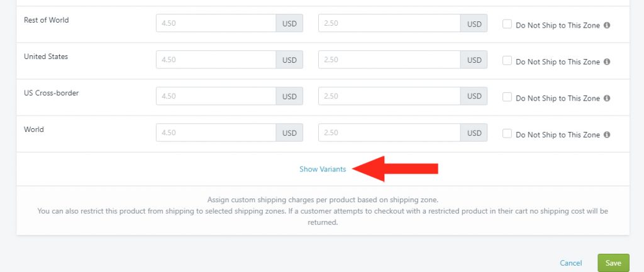Activate first rate field for World zone
This screenshot has width=644, height=272.
pos(216,133)
